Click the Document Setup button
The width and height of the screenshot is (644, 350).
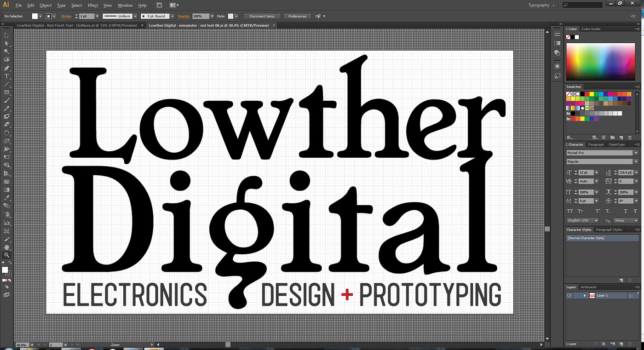262,16
